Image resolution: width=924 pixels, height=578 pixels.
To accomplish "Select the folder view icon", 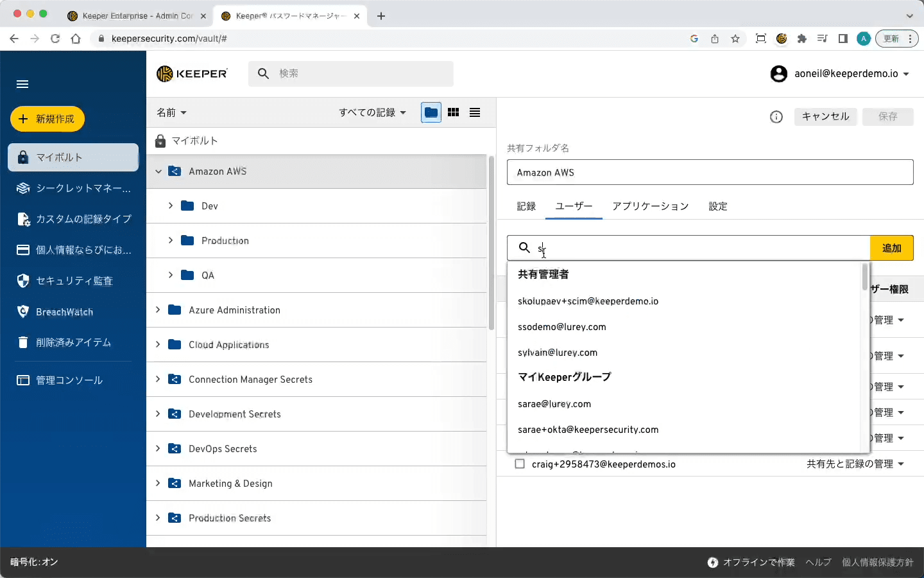I will click(x=431, y=112).
